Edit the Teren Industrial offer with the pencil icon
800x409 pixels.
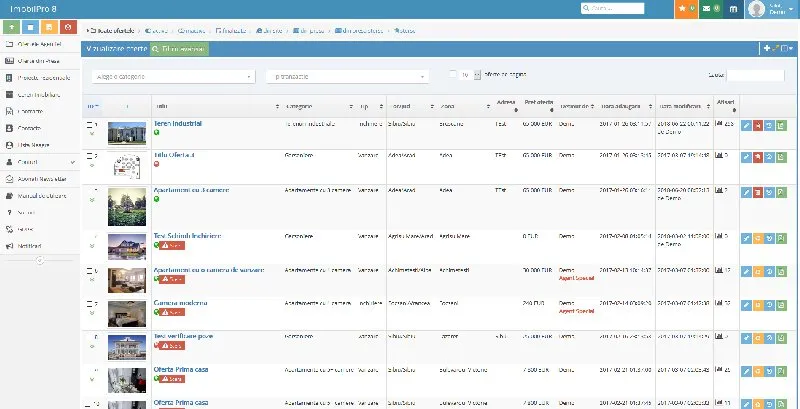pos(746,125)
